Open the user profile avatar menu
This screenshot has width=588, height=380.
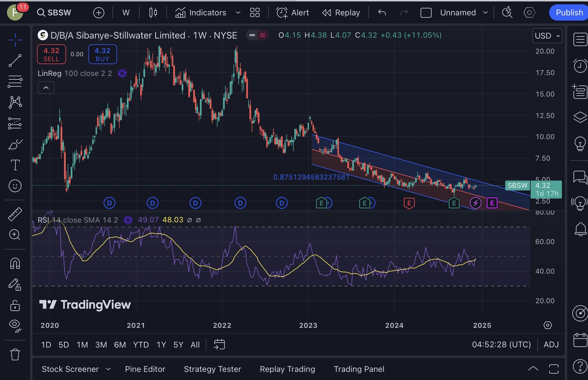15,12
